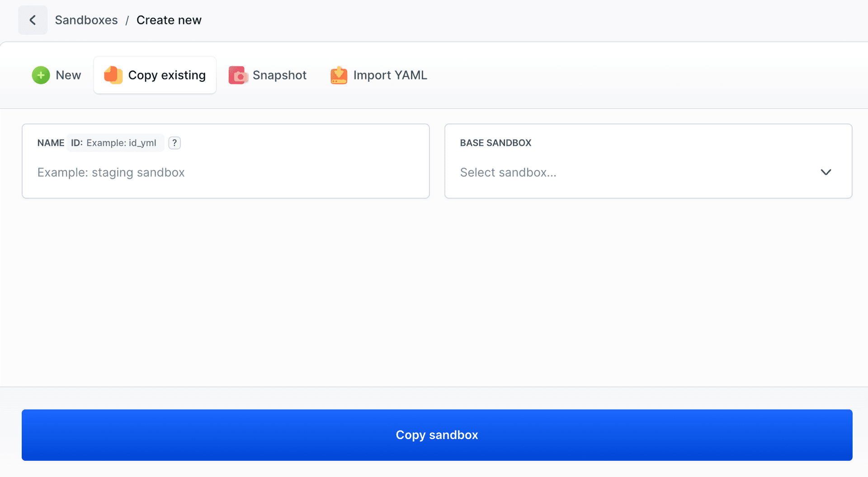Viewport: 868px width, 477px height.
Task: Click the Create new breadcrumb text
Action: (x=169, y=20)
